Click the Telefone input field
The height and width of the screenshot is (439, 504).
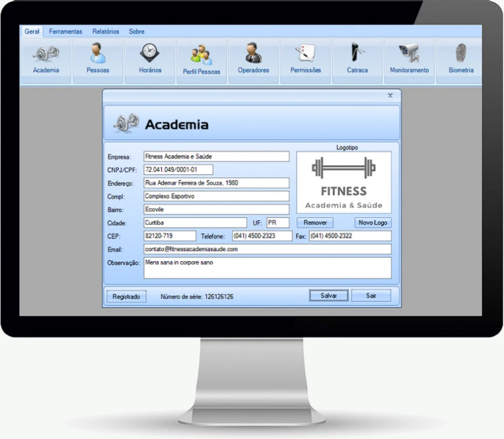(x=262, y=236)
